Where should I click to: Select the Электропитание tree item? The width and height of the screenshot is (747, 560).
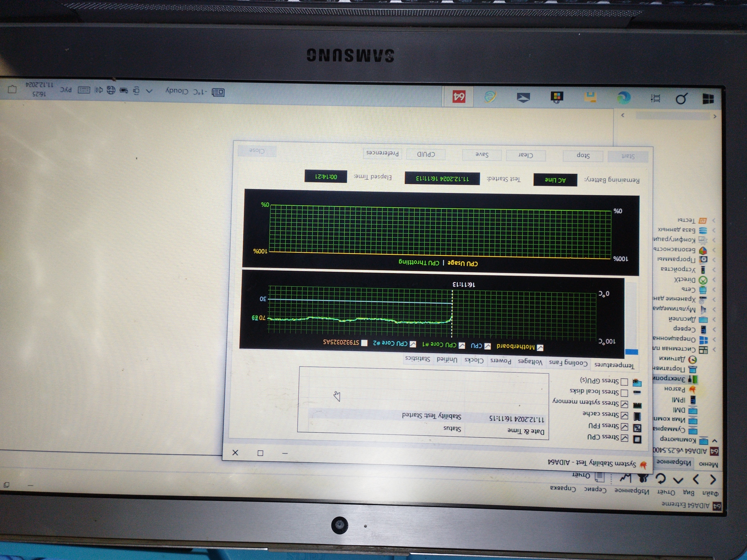click(x=675, y=378)
